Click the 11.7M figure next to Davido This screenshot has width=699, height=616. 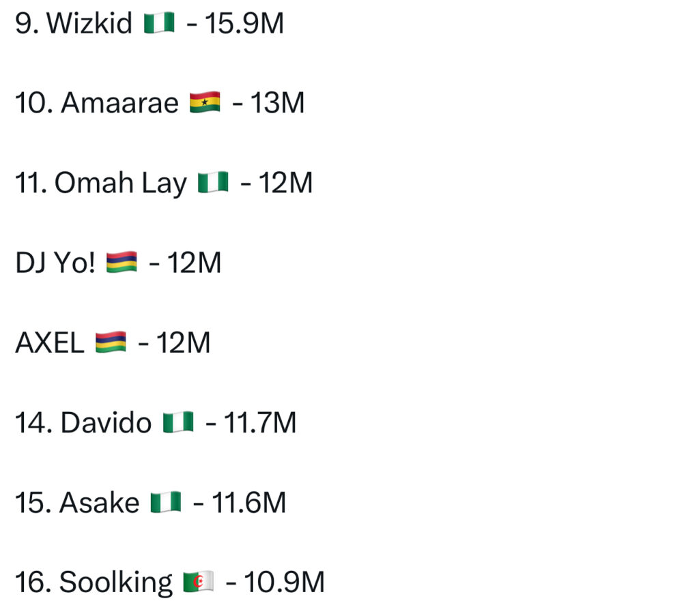[260, 423]
